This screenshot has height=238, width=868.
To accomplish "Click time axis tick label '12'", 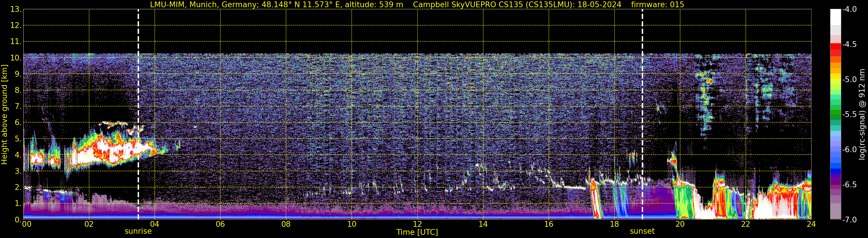I will pyautogui.click(x=417, y=224).
